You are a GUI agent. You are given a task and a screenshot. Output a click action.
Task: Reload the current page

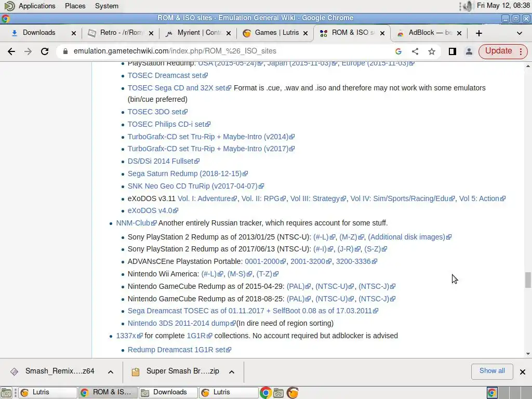pos(45,51)
